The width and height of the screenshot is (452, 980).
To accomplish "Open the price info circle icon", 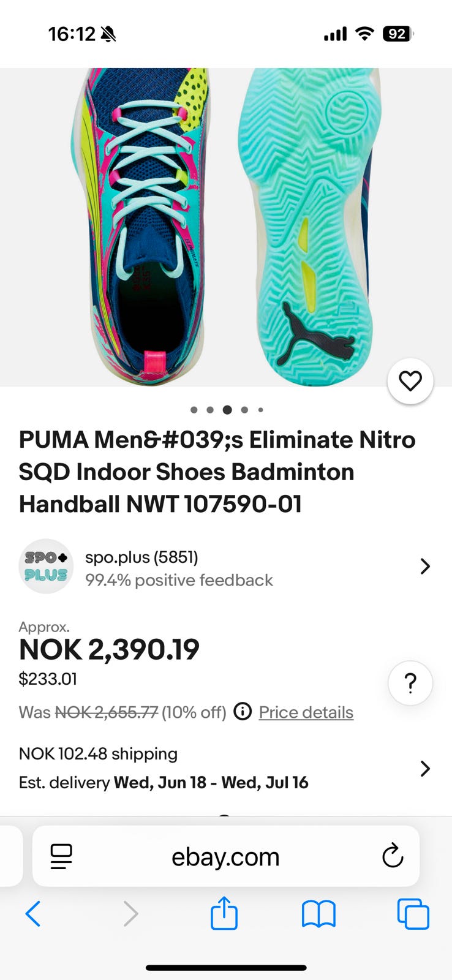I will coord(243,712).
